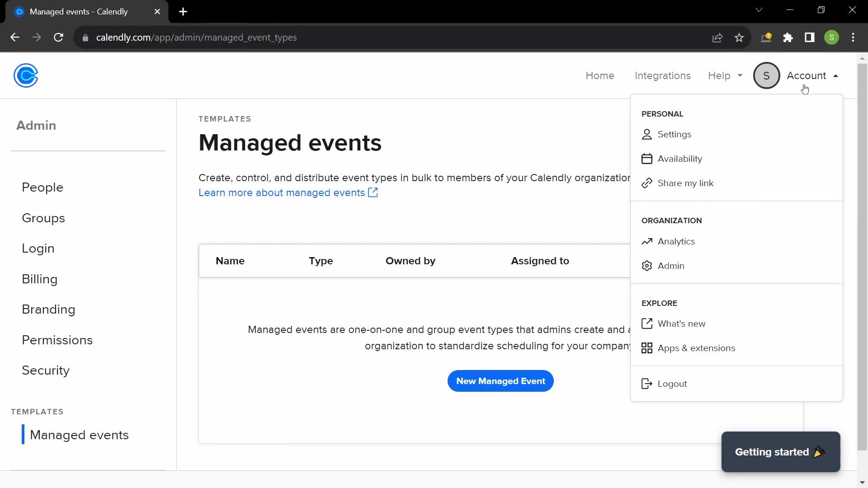This screenshot has height=488, width=868.
Task: Share this page via address bar icon
Action: [717, 38]
